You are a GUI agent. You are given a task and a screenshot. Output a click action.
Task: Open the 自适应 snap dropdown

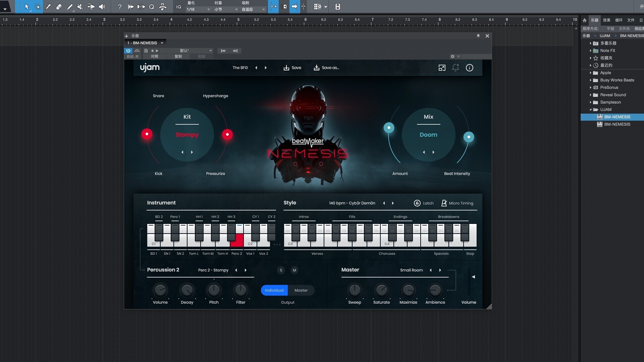coord(253,9)
